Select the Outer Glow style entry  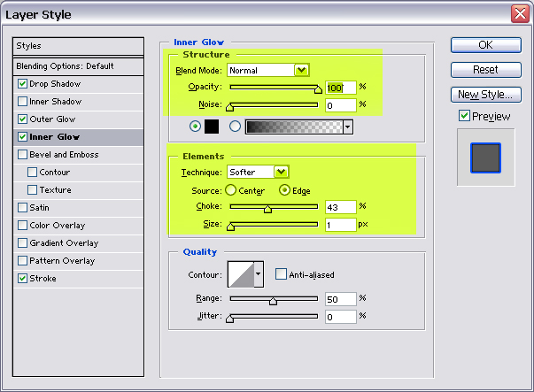51,119
